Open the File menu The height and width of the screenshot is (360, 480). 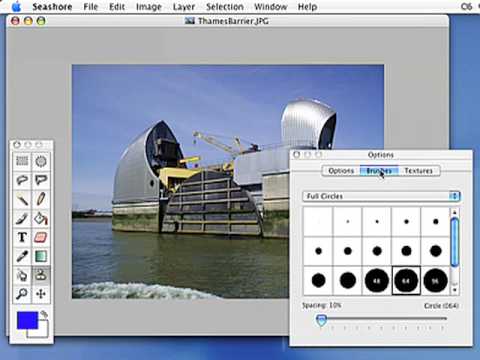91,7
